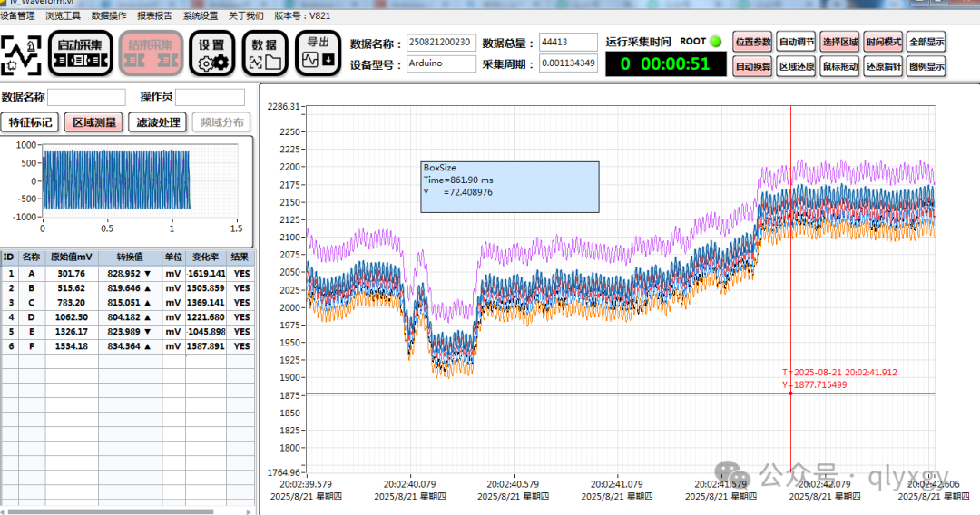This screenshot has width=980, height=515.
Task: Click the 数据名称 field showing 250821200230
Action: coord(441,43)
